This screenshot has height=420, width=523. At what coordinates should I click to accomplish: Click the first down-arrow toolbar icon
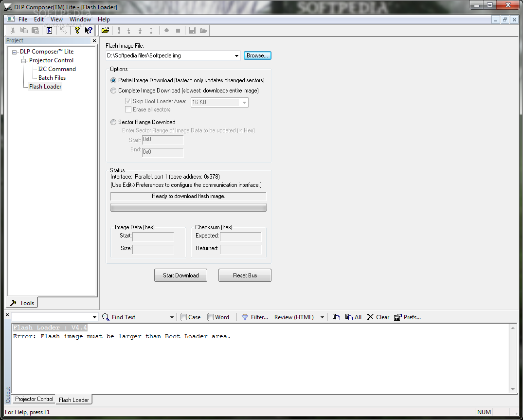(x=129, y=30)
